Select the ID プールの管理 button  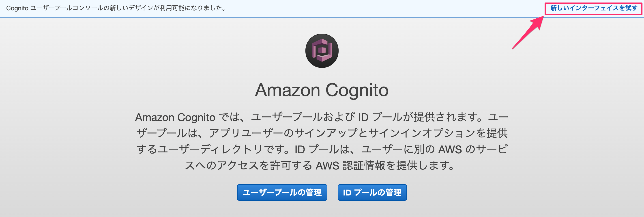372,192
